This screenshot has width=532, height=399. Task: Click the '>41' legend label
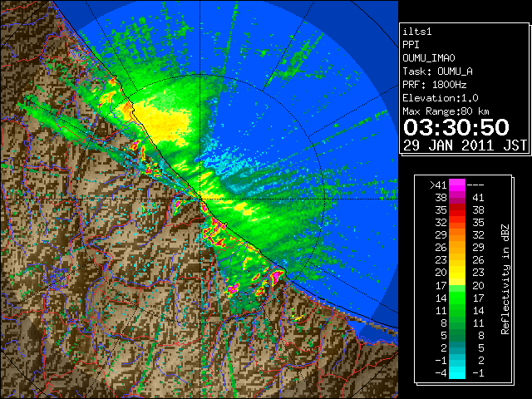(438, 185)
